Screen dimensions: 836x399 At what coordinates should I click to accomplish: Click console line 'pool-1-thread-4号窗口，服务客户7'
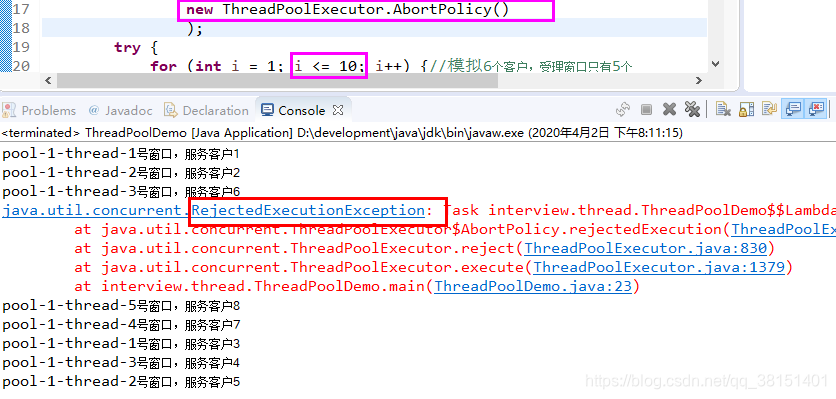coord(121,324)
